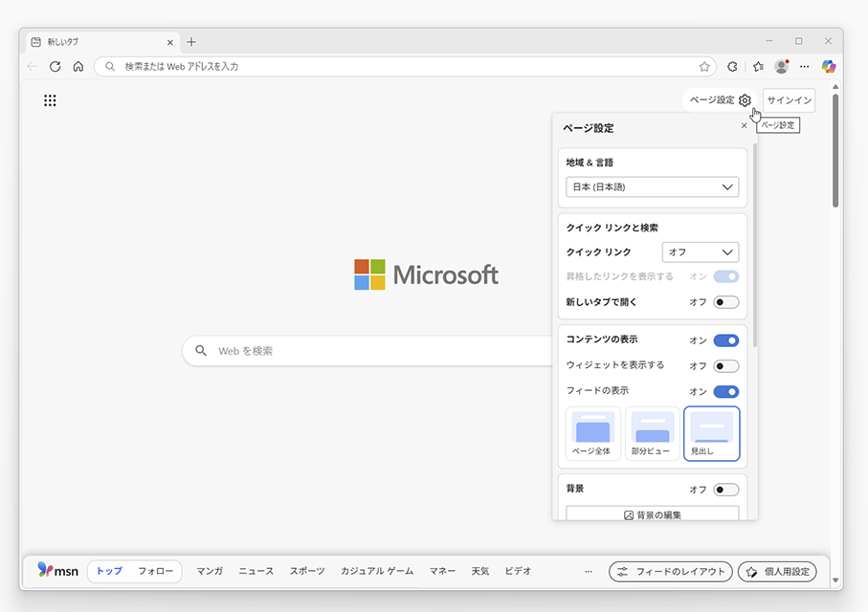
Task: Click the サインイン button
Action: click(789, 100)
